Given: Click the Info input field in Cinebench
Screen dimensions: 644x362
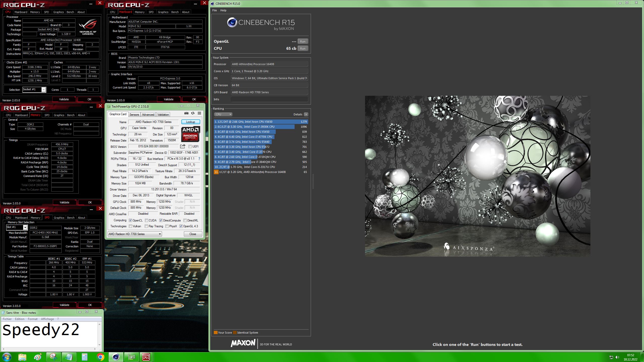Looking at the screenshot, I should tap(269, 99).
